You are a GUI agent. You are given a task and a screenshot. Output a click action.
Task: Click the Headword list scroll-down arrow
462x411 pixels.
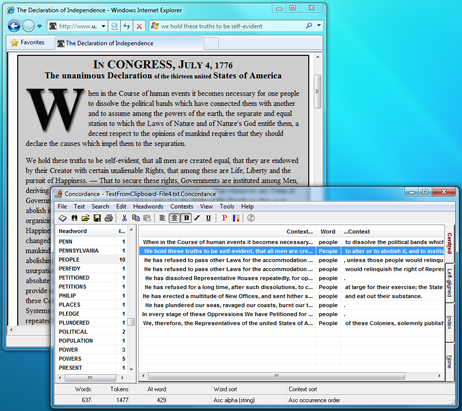pyautogui.click(x=131, y=369)
